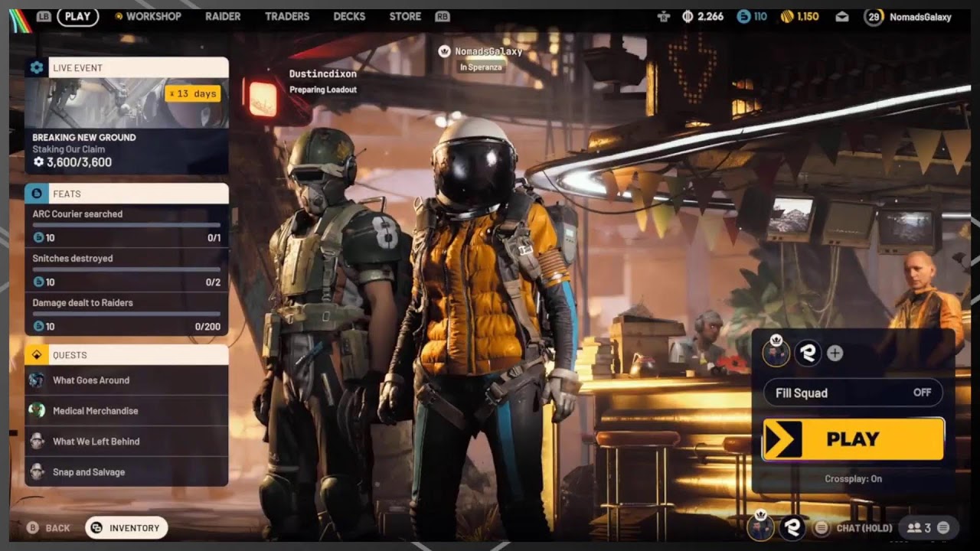Open the Live Event settings gear icon
Image resolution: width=980 pixels, height=551 pixels.
tap(37, 67)
